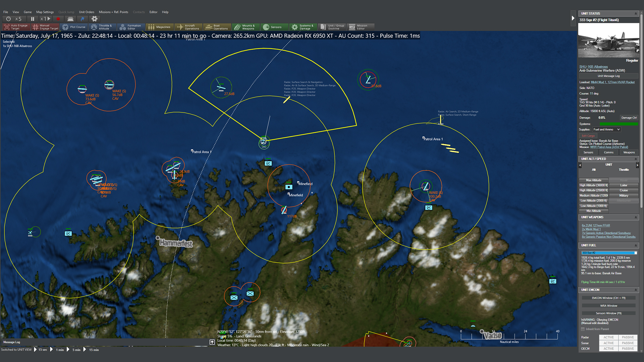Open Unit Message Log
644x362 pixels.
(608, 76)
